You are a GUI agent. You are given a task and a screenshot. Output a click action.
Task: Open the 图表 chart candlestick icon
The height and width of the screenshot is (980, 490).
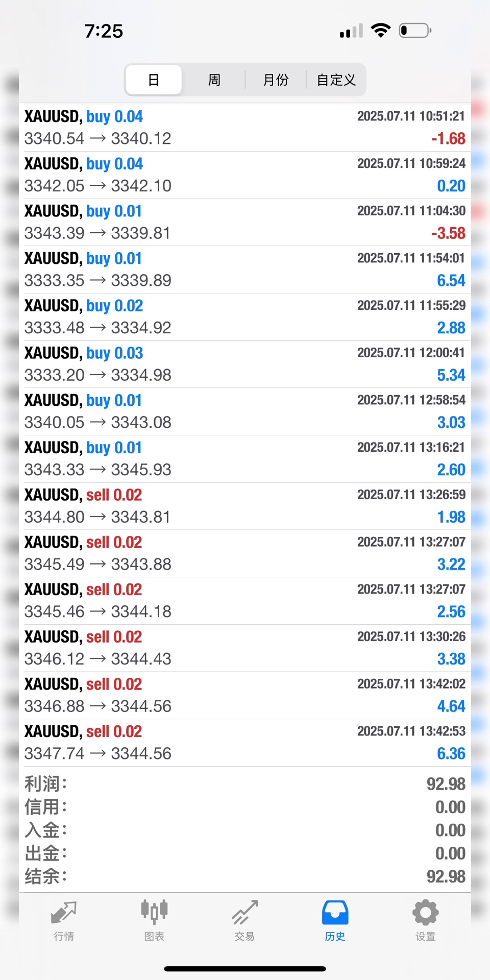[154, 913]
